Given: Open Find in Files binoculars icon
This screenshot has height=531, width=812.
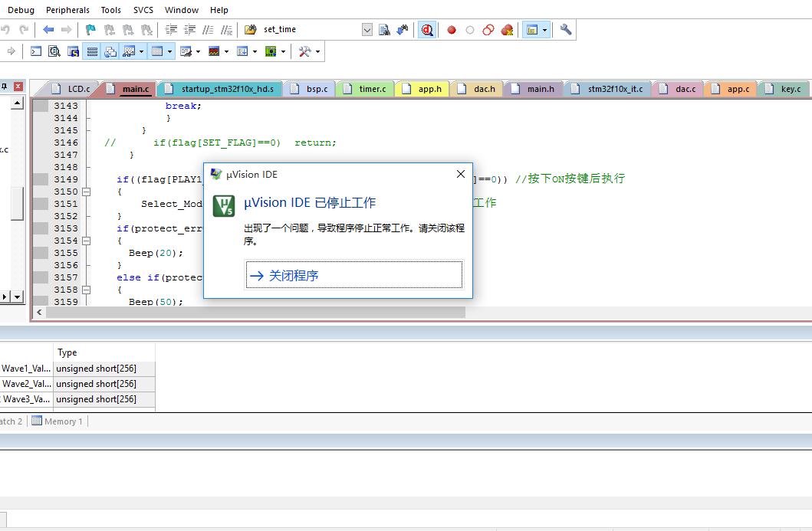Looking at the screenshot, I should [251, 29].
